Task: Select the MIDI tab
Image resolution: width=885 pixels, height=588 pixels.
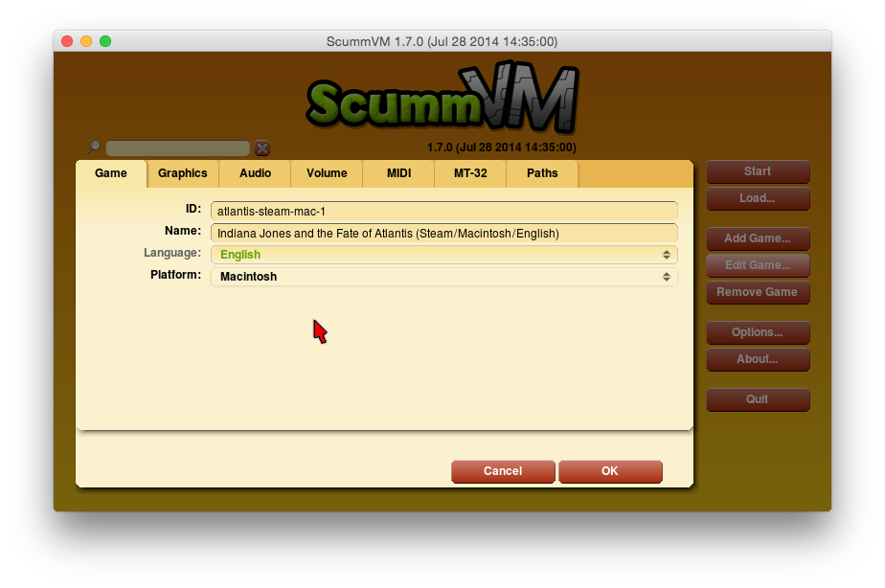Action: coord(399,173)
